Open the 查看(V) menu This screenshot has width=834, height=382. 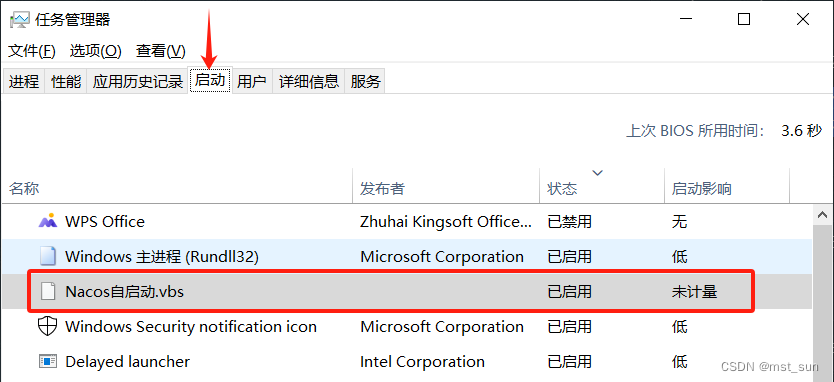tap(161, 51)
